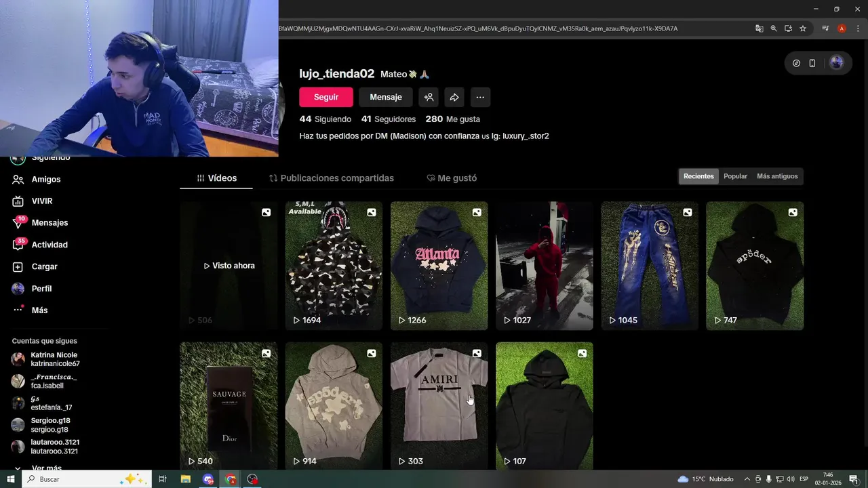
Task: Open the black Spider hoodie video, 747 views
Action: click(x=755, y=266)
